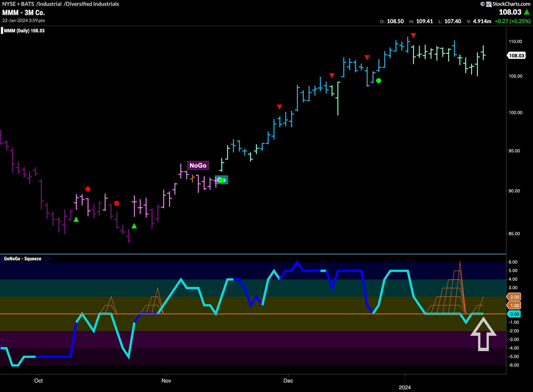Click the 22-Jan-2024 3:59:pm timestamp

tap(23, 21)
